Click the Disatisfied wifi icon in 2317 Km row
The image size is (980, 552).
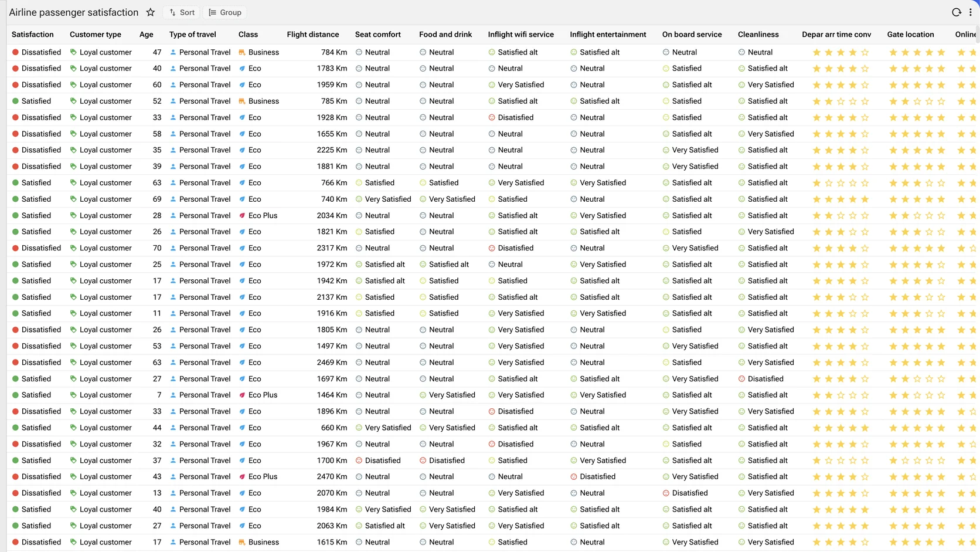[492, 248]
